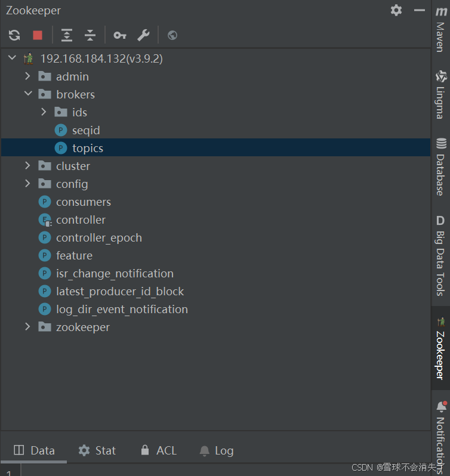Screen dimensions: 450x476
Task: Select the 192.168.184.132(v3.9.2) server label
Action: click(x=101, y=58)
